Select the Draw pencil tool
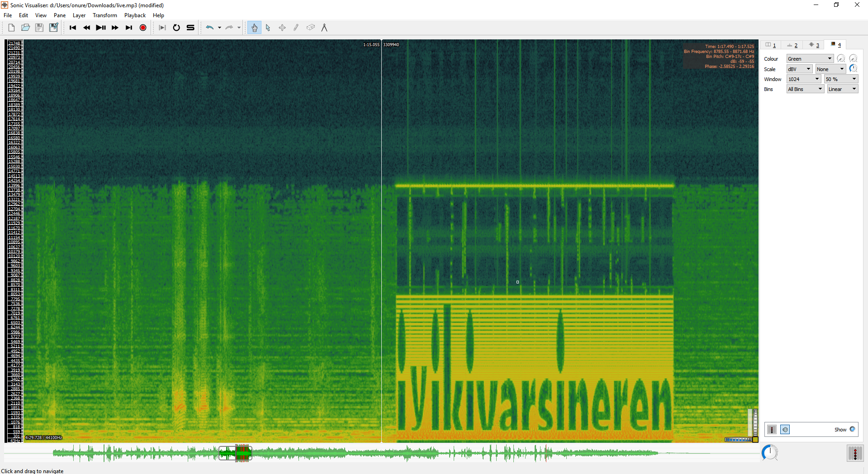Viewport: 868px width, 474px height. pyautogui.click(x=296, y=28)
